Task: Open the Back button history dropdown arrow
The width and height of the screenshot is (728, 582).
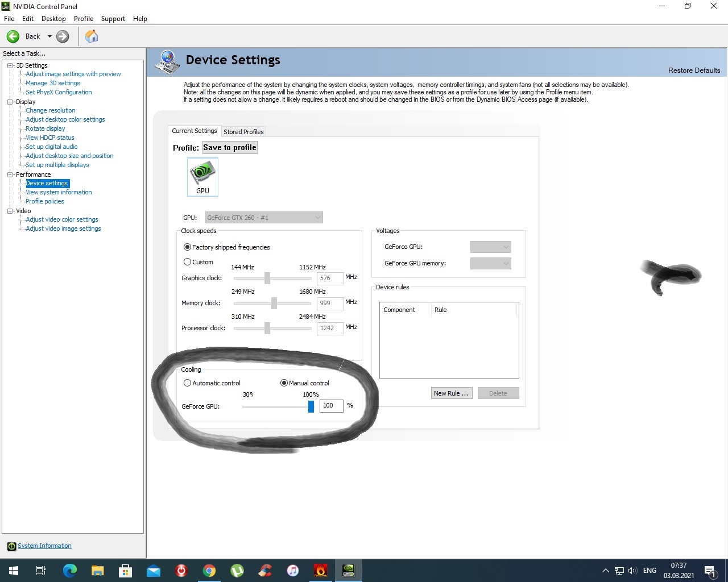Action: [x=49, y=36]
